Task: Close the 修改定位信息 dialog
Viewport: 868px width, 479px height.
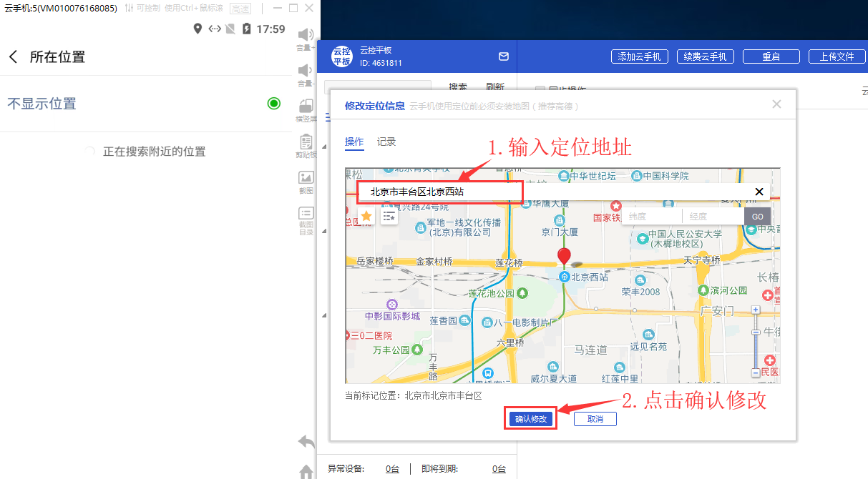Action: [x=777, y=104]
